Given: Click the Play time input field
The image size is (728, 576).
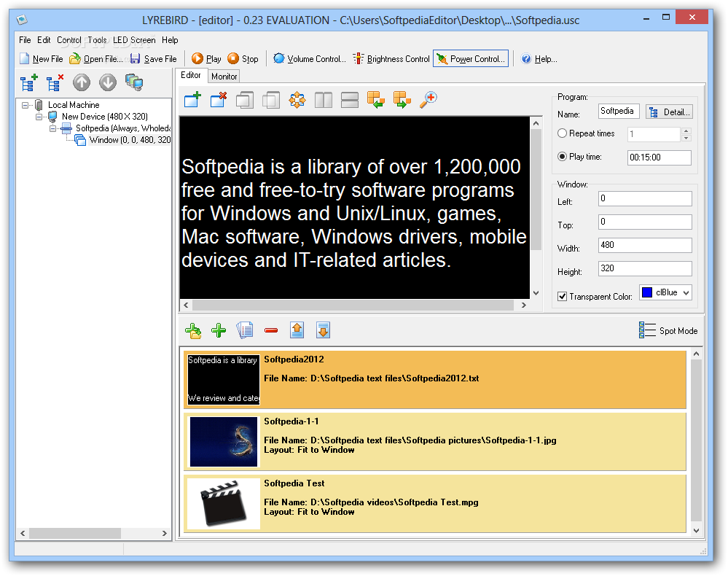Looking at the screenshot, I should point(659,157).
